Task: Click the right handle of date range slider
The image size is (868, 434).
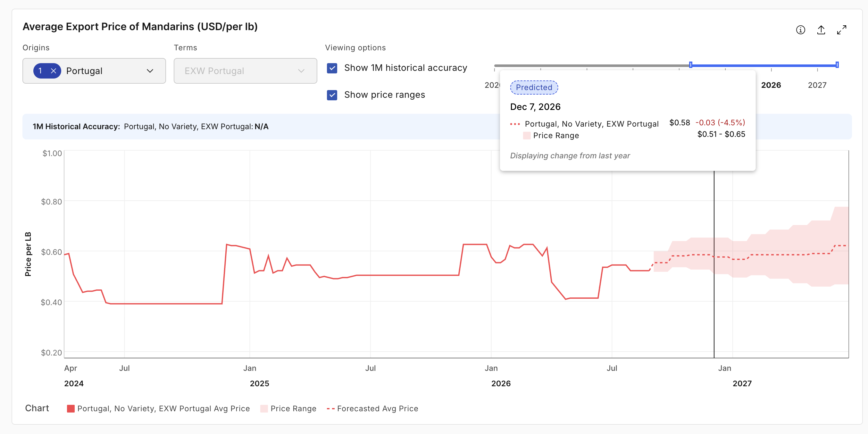Action: (x=837, y=65)
